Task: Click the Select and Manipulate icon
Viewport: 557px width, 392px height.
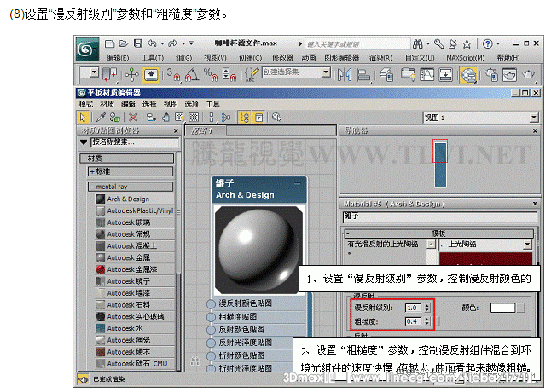Action: [x=132, y=74]
